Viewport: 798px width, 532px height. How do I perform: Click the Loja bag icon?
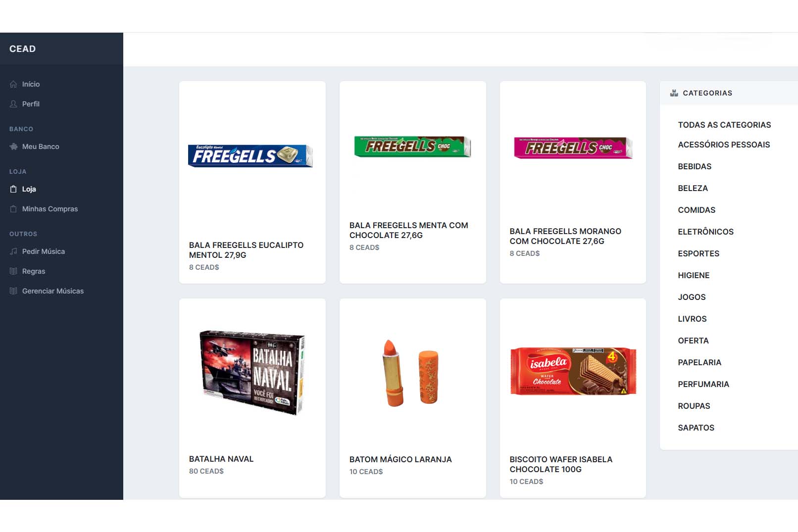coord(13,189)
